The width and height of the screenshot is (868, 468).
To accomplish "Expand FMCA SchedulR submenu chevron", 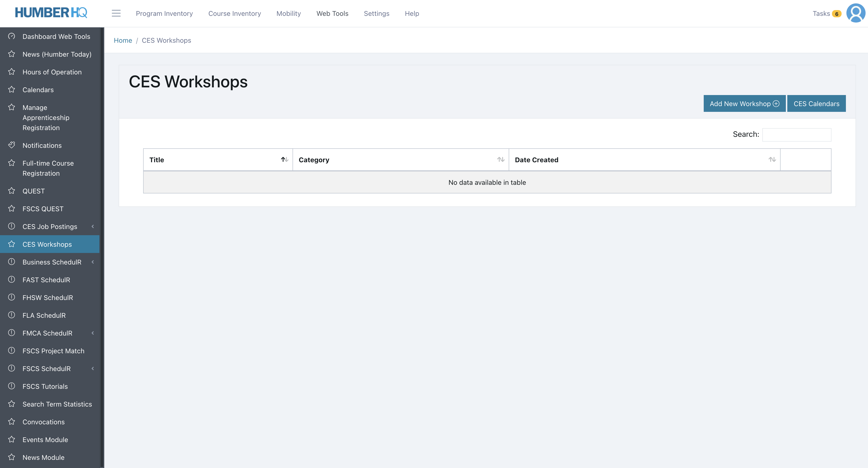I will pyautogui.click(x=93, y=333).
